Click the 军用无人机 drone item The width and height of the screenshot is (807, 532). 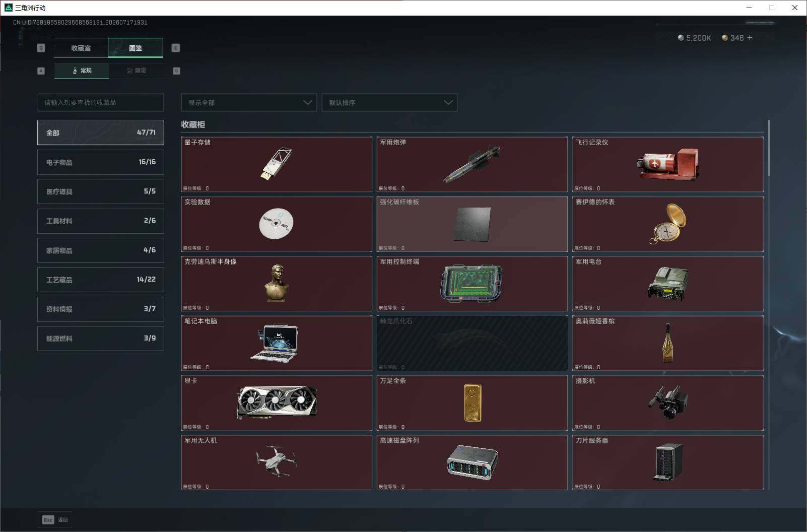coord(277,462)
